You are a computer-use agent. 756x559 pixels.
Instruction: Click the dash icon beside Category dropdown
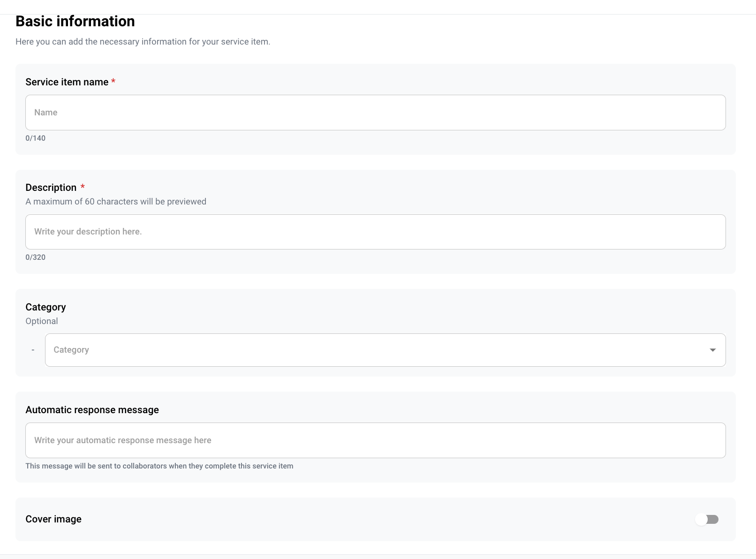point(33,350)
